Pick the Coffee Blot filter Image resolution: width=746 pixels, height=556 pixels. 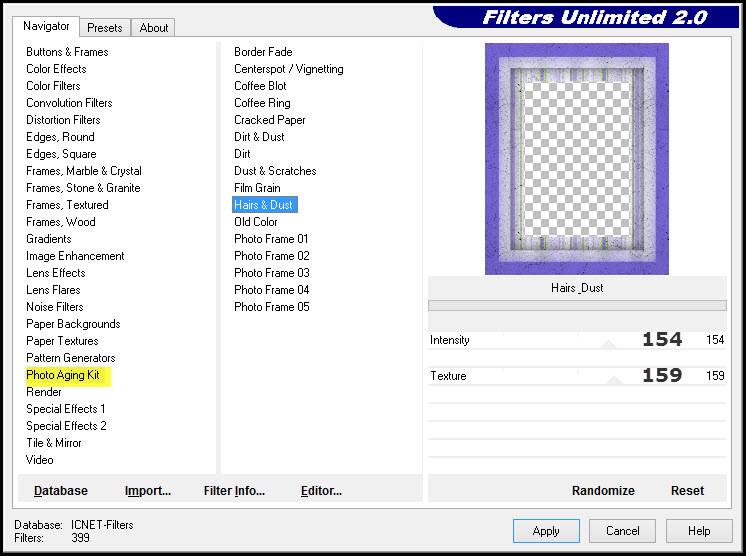click(260, 86)
